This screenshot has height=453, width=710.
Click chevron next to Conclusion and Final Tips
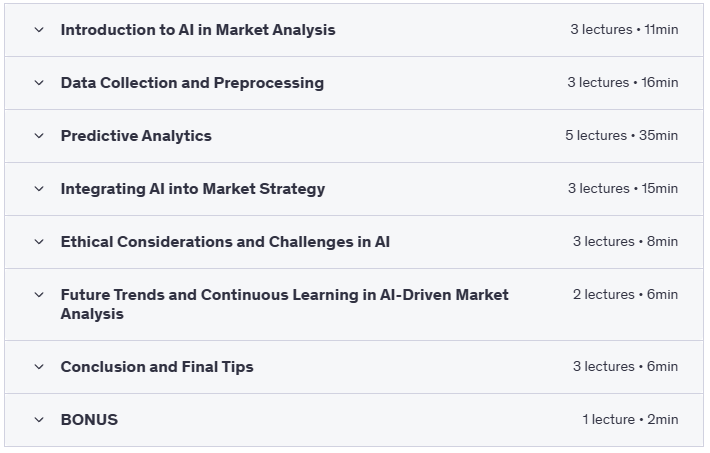click(39, 367)
